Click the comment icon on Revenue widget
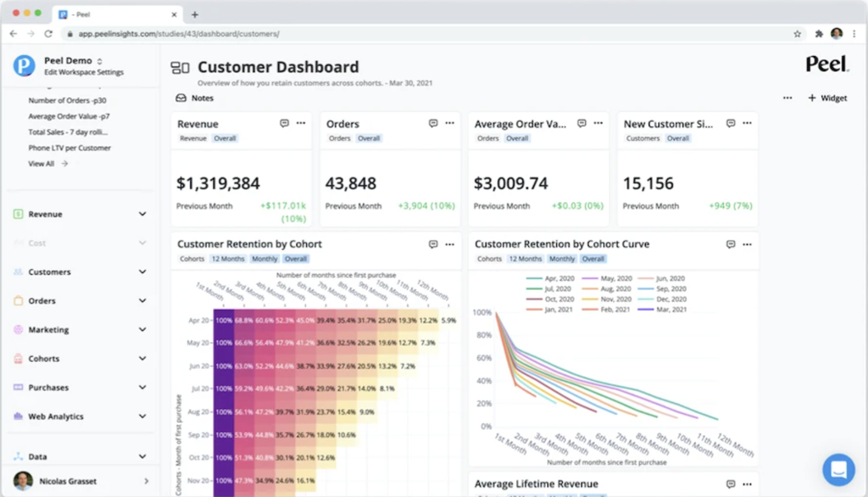The width and height of the screenshot is (868, 497). click(x=284, y=123)
